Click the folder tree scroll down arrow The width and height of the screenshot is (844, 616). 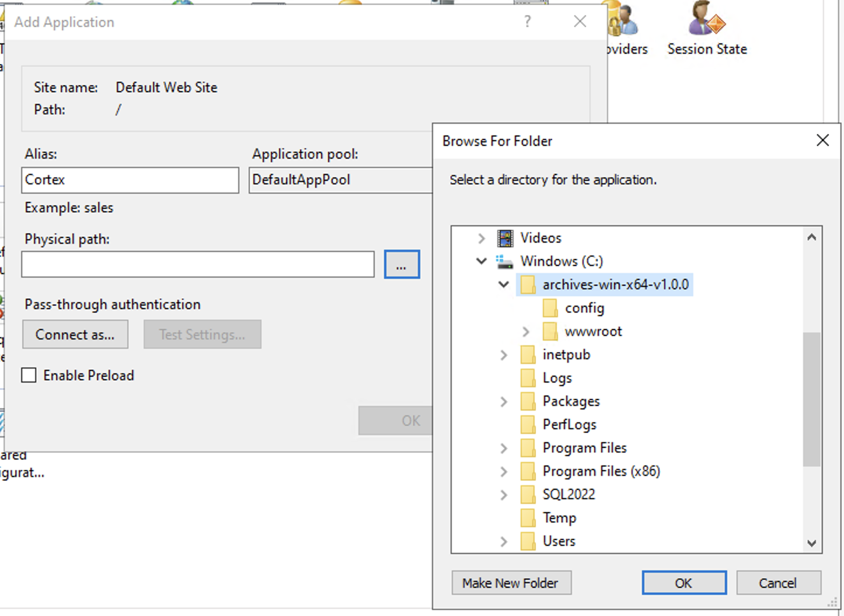click(x=811, y=542)
